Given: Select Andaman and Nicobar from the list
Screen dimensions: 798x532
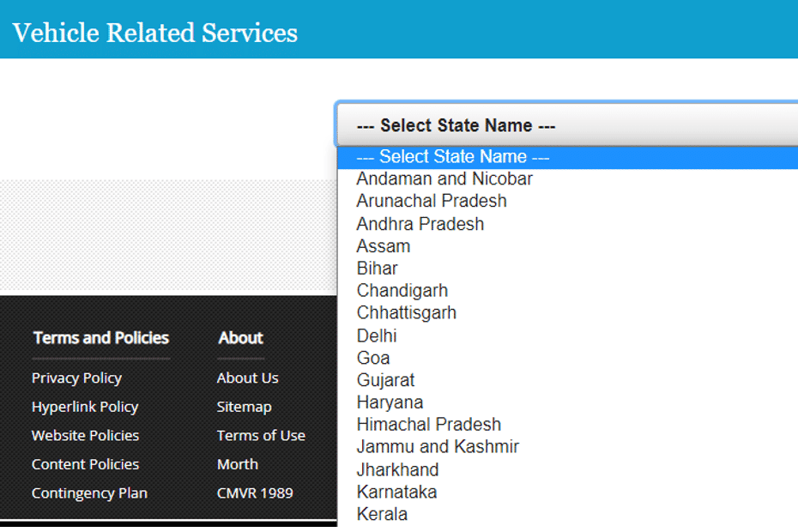Looking at the screenshot, I should [x=567, y=178].
